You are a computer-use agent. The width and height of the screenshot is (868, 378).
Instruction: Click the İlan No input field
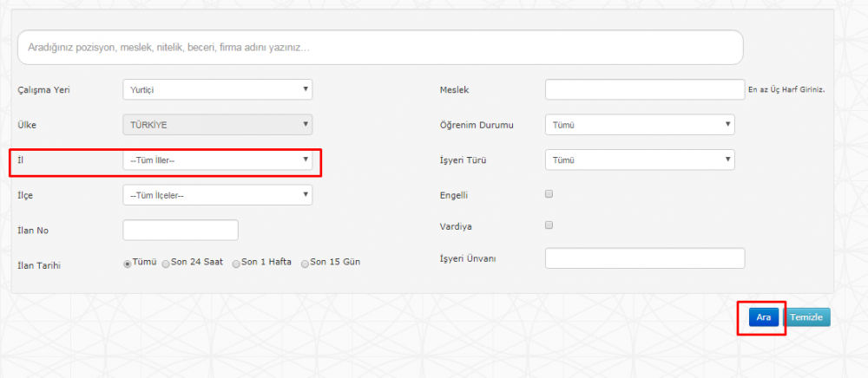pyautogui.click(x=181, y=230)
